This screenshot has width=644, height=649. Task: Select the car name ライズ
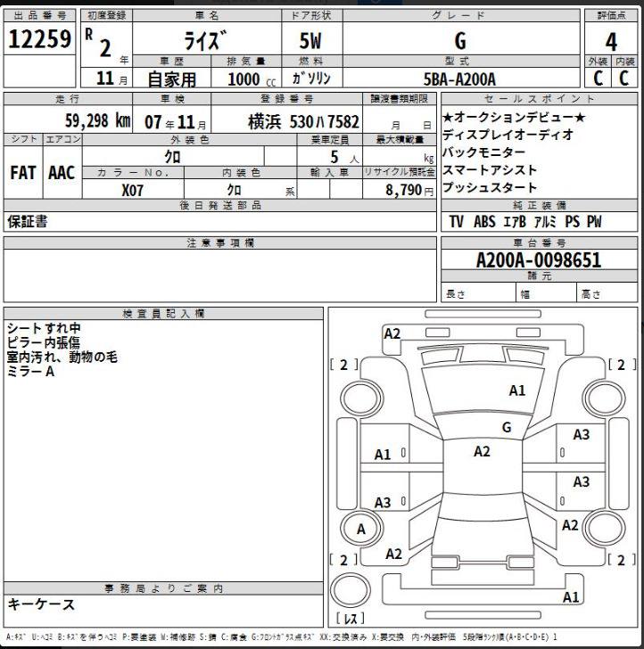click(206, 41)
